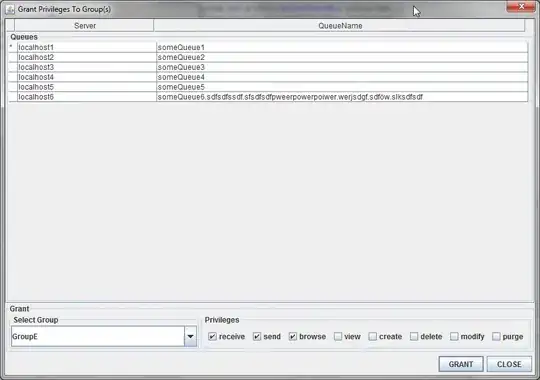Viewport: 540px width, 380px height.
Task: Enable the create privilege checkbox
Action: (x=373, y=337)
